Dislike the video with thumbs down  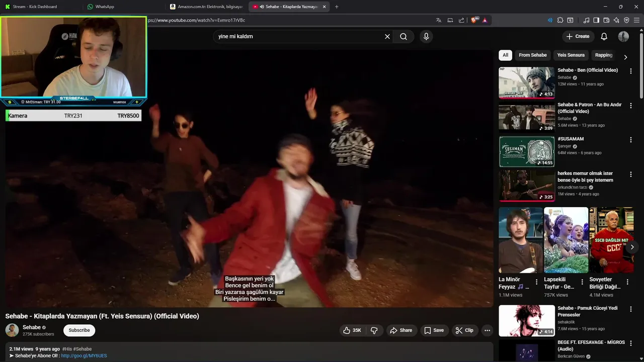pos(374,330)
